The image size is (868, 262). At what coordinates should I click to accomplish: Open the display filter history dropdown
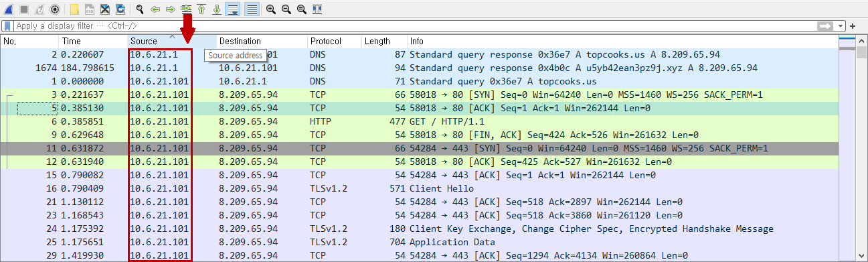coord(841,26)
